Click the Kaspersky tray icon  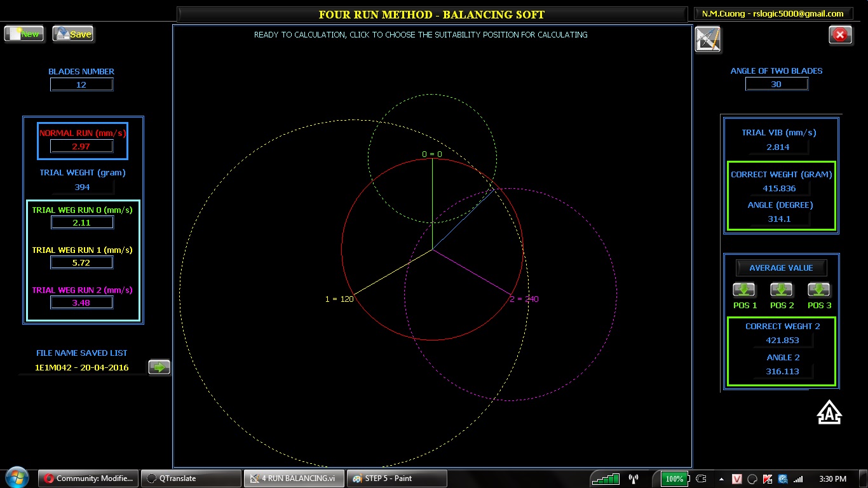tap(768, 479)
